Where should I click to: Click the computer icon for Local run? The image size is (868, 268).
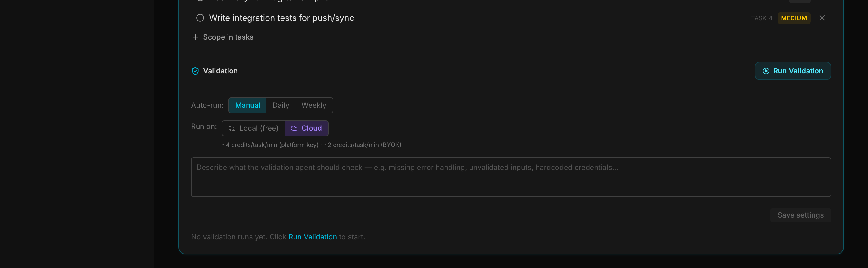pos(232,128)
